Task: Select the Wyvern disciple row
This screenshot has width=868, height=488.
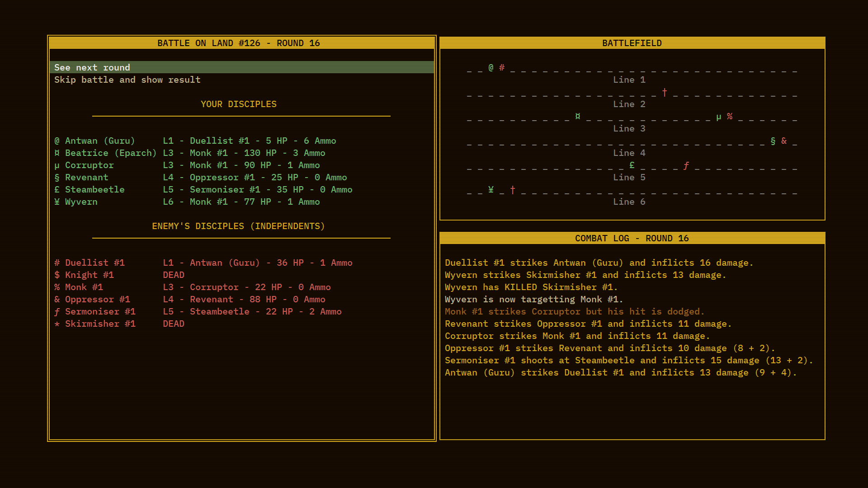Action: pyautogui.click(x=187, y=202)
